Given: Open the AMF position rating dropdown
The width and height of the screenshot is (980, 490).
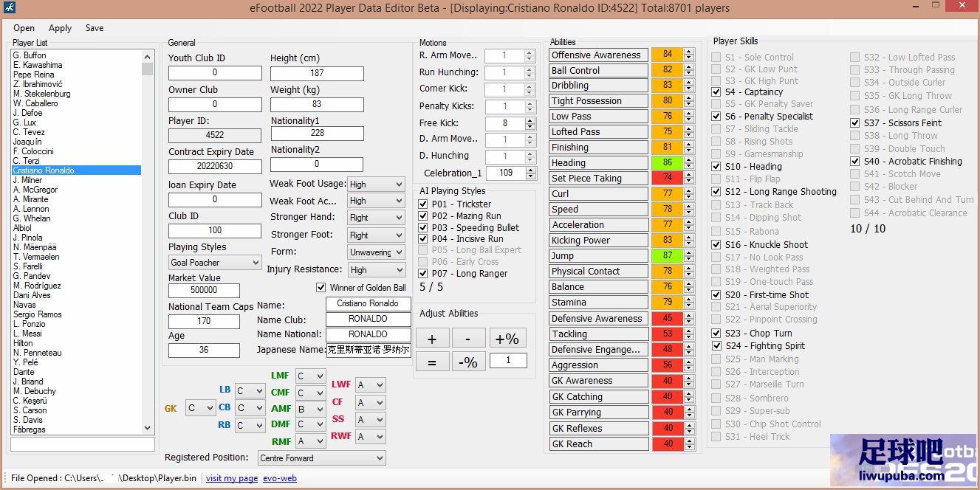Looking at the screenshot, I should 310,409.
